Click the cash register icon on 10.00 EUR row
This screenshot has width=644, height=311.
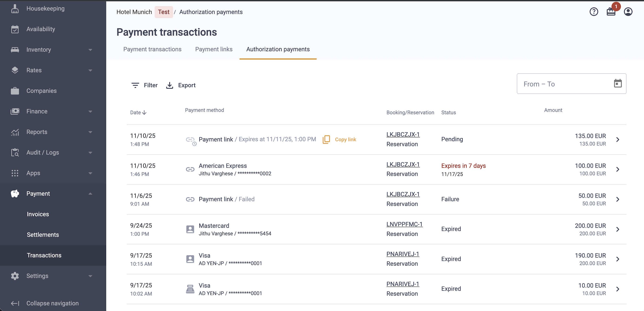point(190,289)
